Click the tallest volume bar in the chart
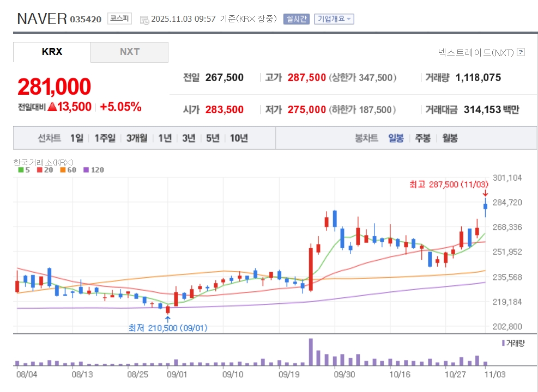Viewport: 538px width, 392px height. coord(311,352)
